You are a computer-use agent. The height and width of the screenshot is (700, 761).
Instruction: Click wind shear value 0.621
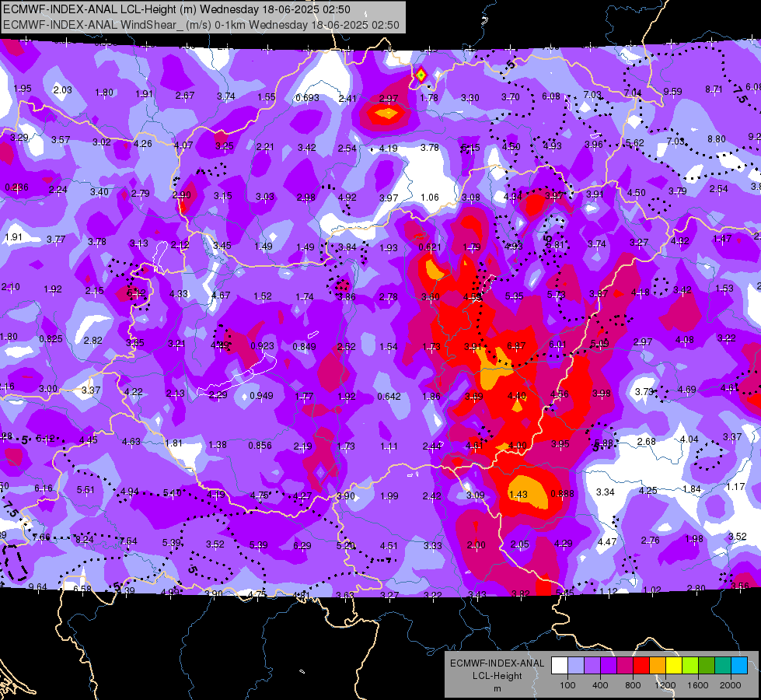430,247
